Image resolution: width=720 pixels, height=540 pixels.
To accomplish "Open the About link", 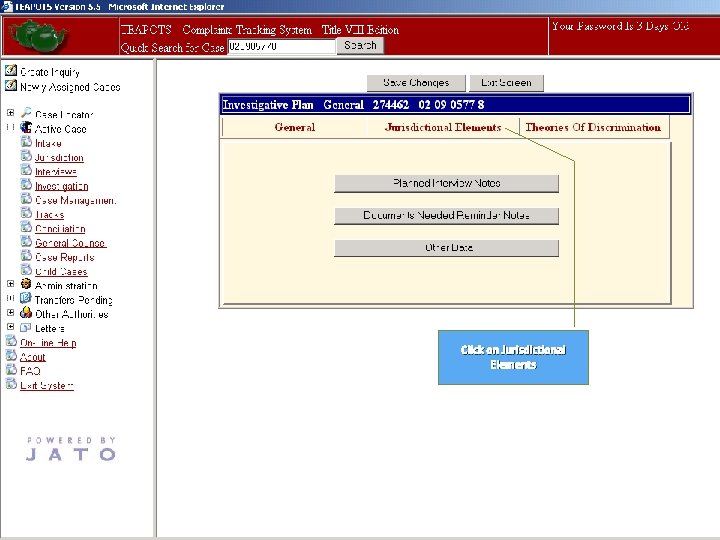I will click(33, 357).
